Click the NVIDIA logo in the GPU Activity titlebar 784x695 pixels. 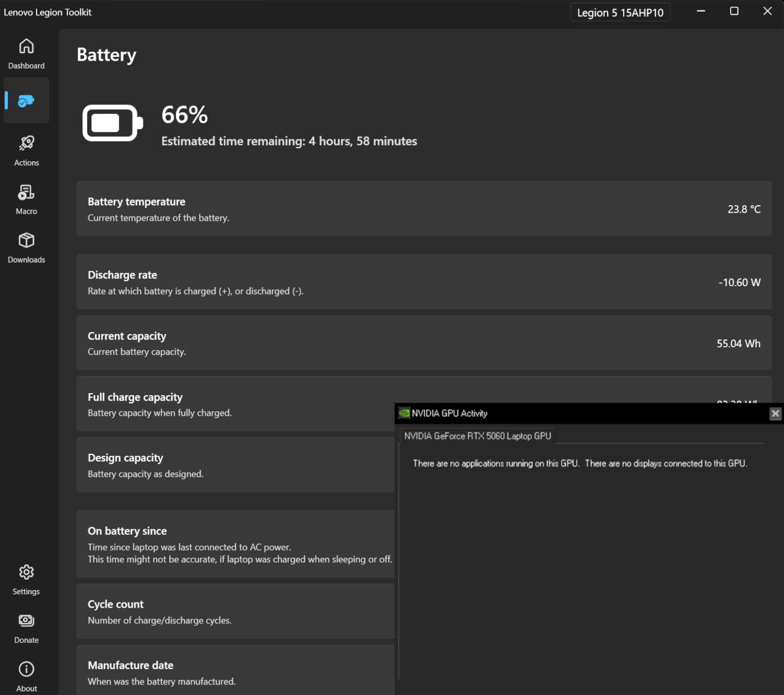click(x=403, y=413)
